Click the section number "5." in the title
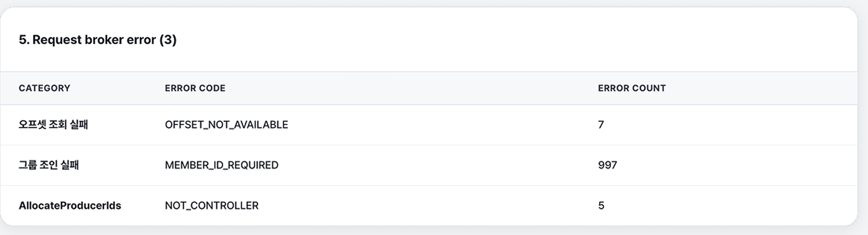 24,39
